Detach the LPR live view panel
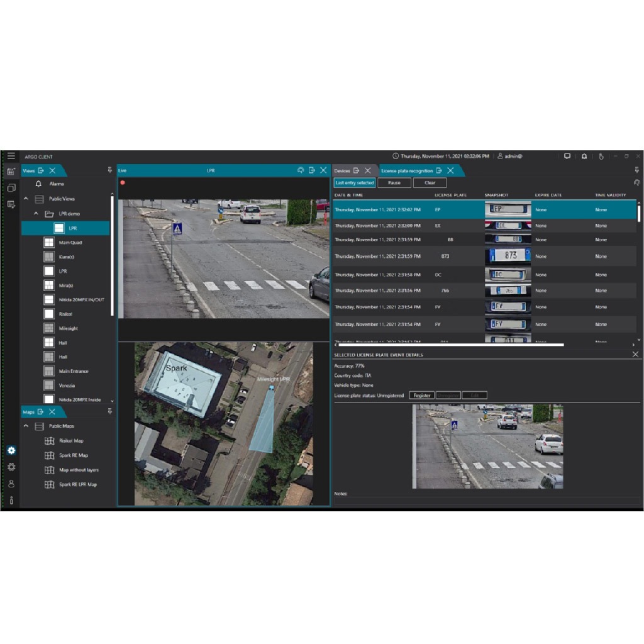Image resolution: width=644 pixels, height=644 pixels. 312,170
